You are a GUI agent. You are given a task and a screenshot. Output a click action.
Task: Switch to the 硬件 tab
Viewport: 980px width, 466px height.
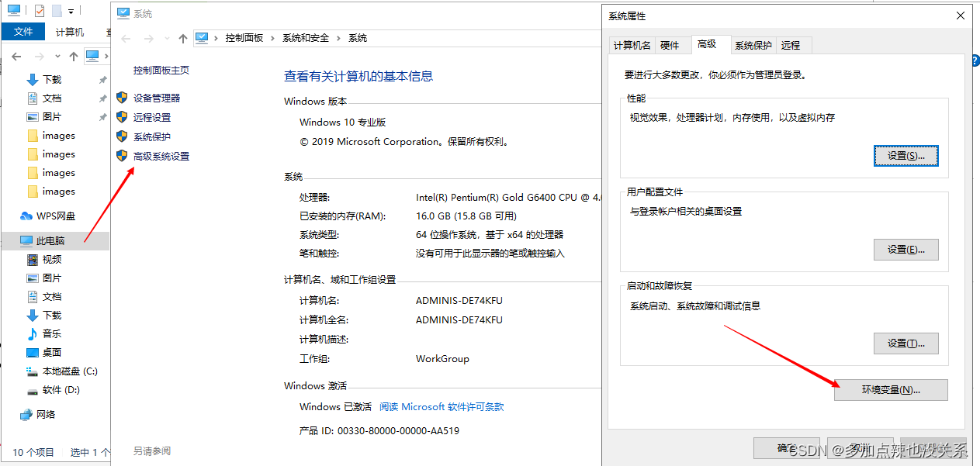click(x=670, y=46)
